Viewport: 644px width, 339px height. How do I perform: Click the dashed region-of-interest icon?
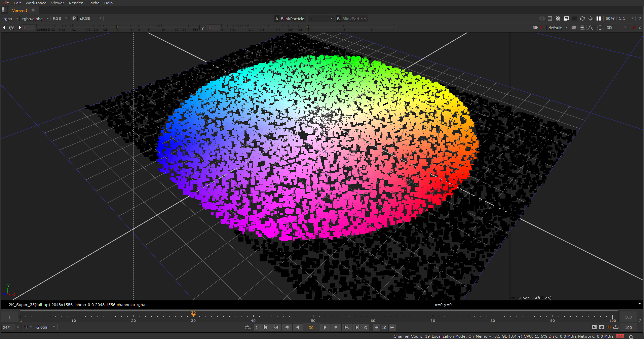coord(600,28)
